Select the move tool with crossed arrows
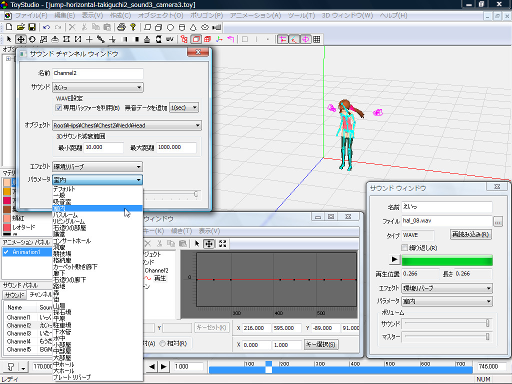The height and width of the screenshot is (384, 512). (21, 39)
